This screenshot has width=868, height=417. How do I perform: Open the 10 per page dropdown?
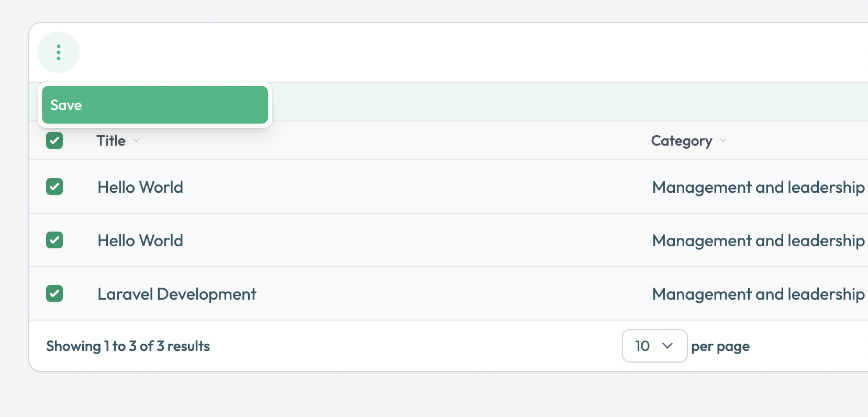(654, 346)
